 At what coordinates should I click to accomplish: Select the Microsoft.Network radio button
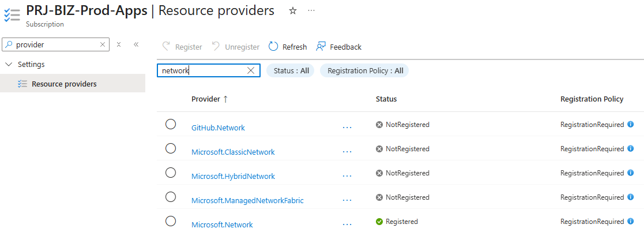(x=171, y=221)
